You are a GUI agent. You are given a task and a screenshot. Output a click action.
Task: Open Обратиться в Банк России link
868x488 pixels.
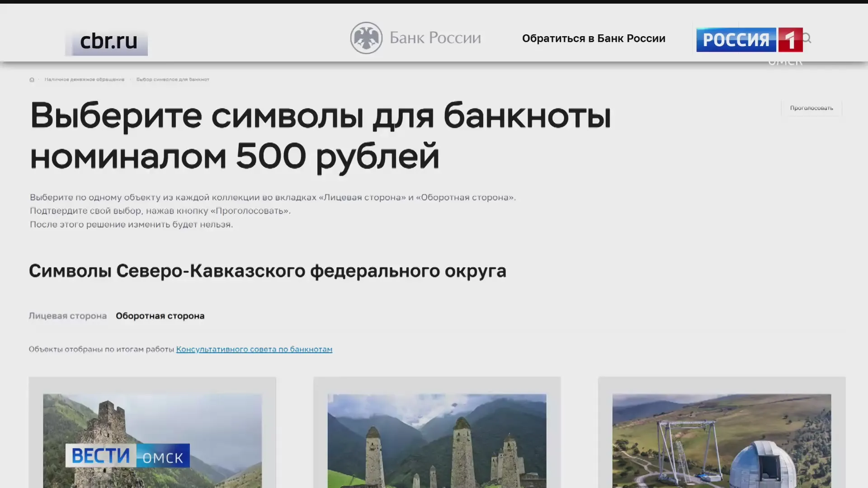click(x=593, y=38)
